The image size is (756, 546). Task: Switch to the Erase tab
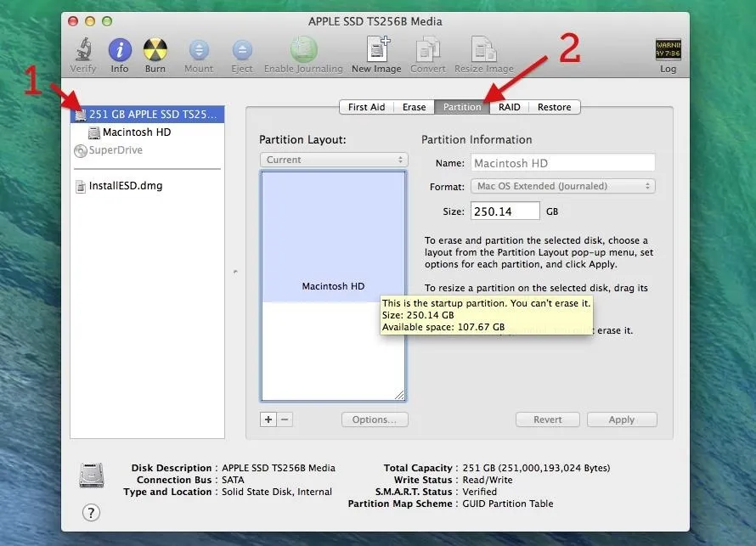[x=415, y=107]
